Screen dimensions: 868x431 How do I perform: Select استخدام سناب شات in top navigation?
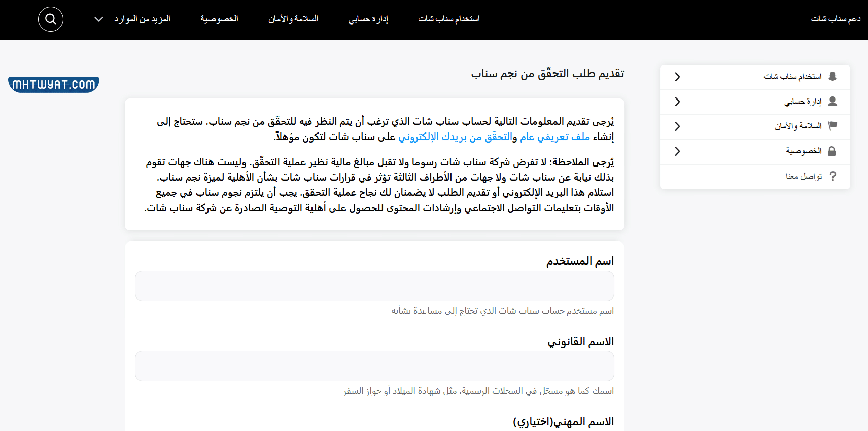[448, 19]
